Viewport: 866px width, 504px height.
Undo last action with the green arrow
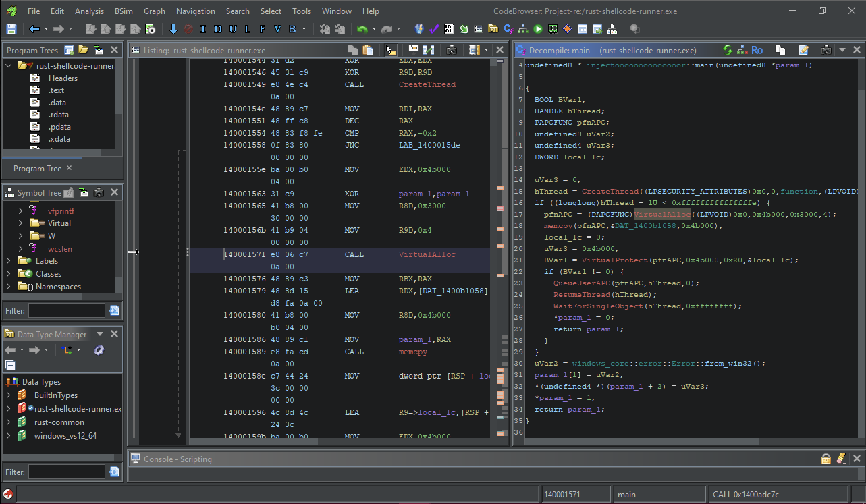pos(362,29)
